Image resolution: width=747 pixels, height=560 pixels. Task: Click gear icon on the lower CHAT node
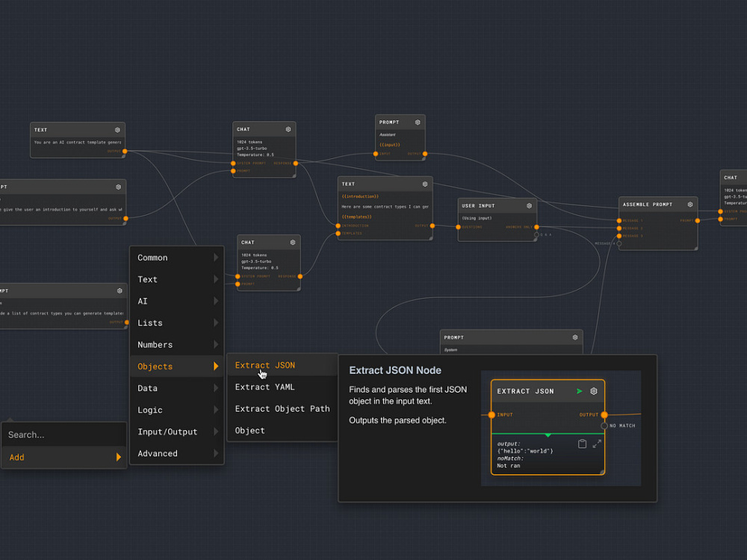point(293,243)
